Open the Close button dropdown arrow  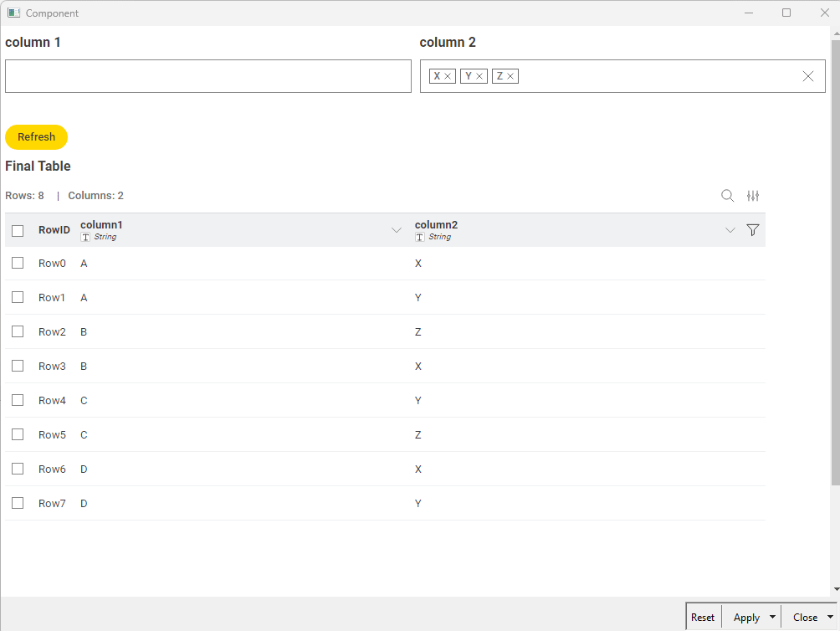click(830, 618)
